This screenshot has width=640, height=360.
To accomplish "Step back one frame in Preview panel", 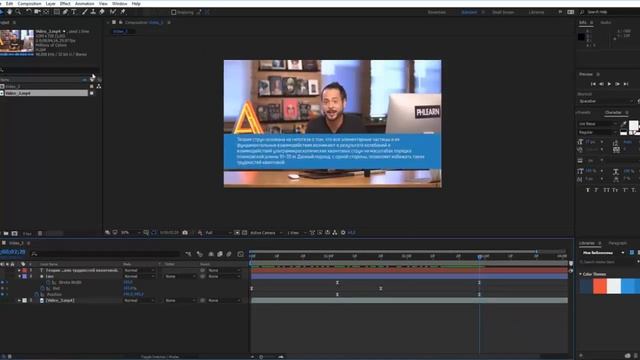I will click(601, 84).
